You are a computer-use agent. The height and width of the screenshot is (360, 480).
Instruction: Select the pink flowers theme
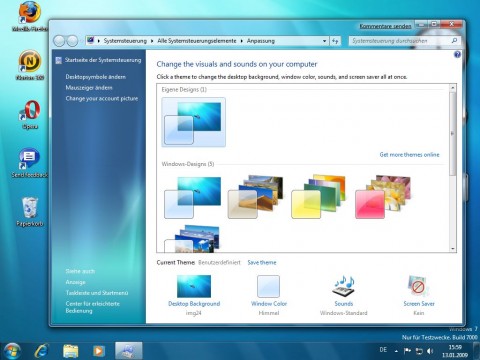point(383,197)
